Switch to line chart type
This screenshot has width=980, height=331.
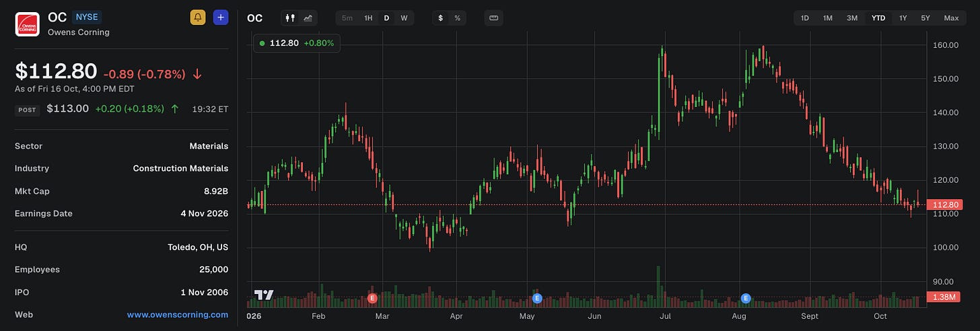[308, 18]
